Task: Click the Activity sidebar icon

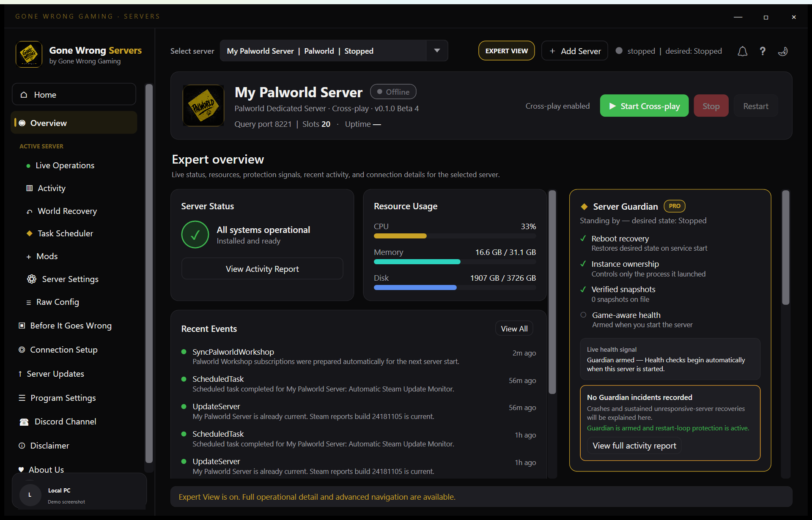Action: coord(29,188)
